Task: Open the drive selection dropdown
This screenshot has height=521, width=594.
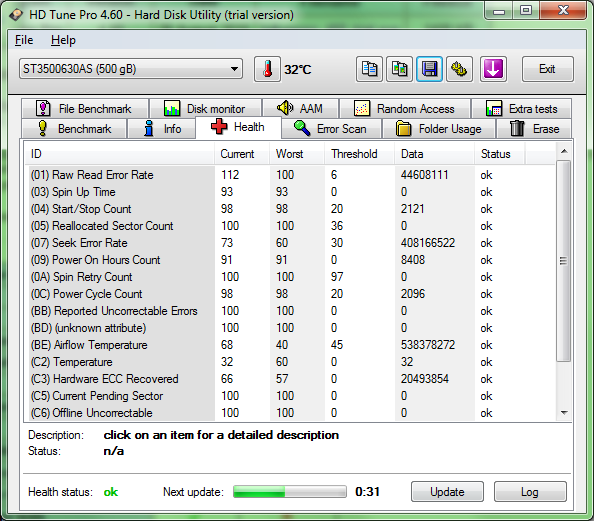Action: 131,69
